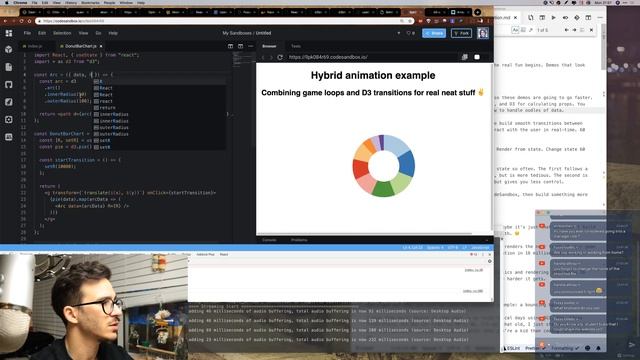Open the Go menu in CodeSandbox
The height and width of the screenshot is (360, 640).
click(x=98, y=33)
